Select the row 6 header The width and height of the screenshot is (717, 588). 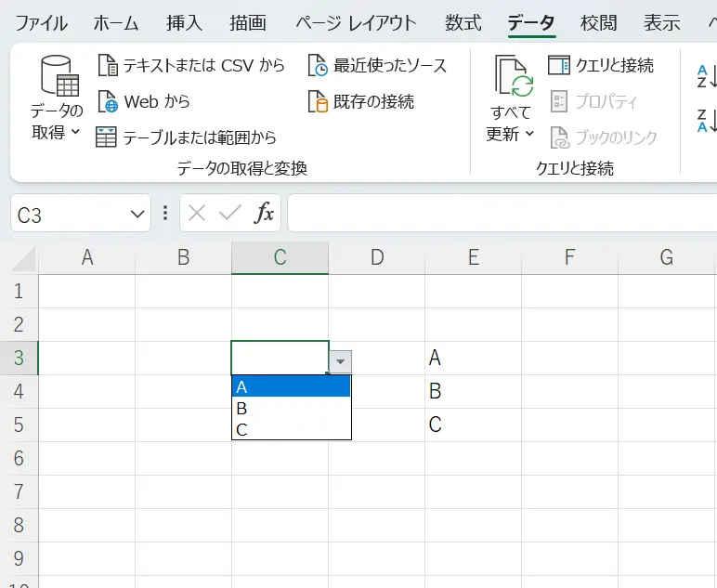19,458
